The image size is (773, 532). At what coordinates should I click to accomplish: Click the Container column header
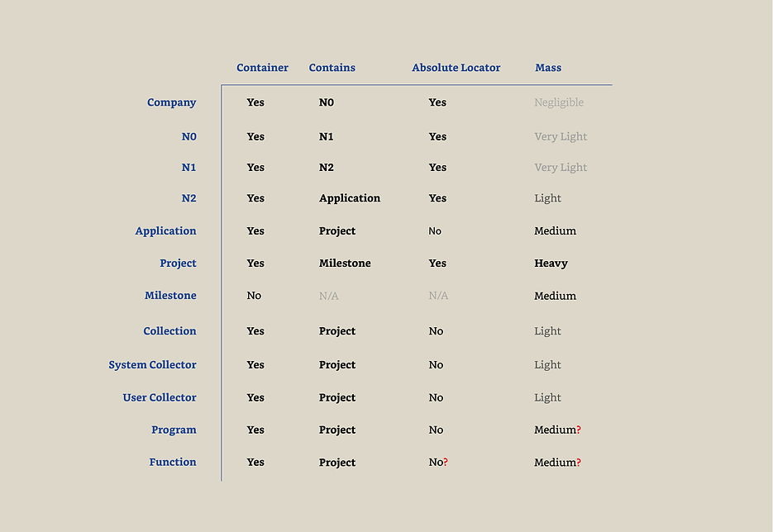[262, 68]
